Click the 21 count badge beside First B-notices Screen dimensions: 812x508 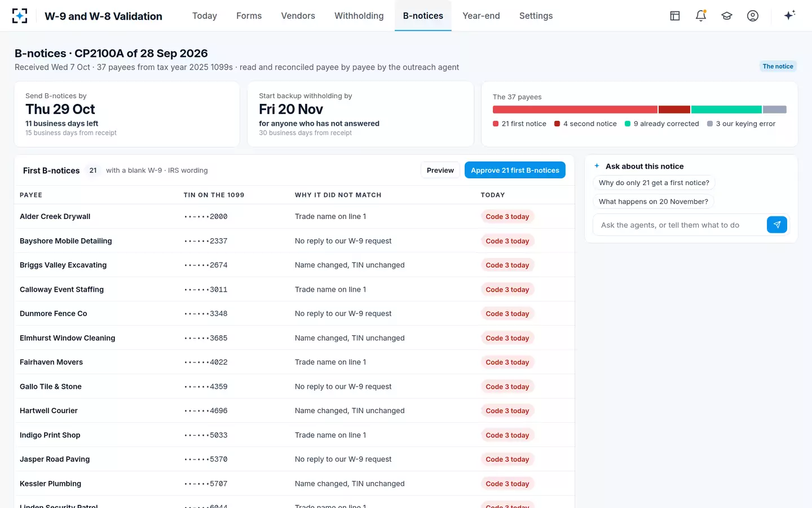(x=93, y=170)
